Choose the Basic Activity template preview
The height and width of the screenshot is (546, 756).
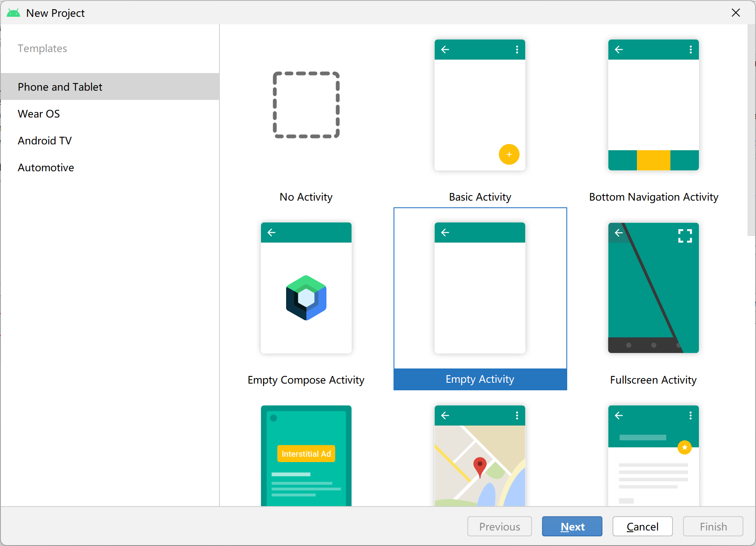480,105
